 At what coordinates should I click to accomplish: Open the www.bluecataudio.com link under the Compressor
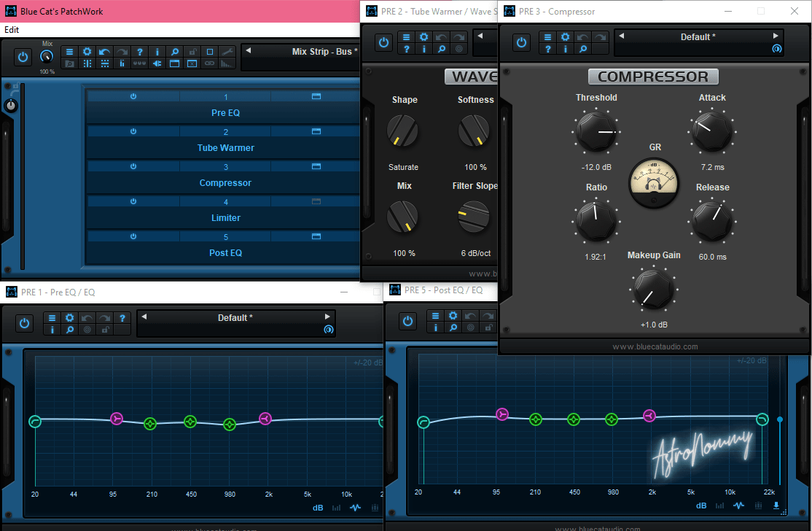pyautogui.click(x=654, y=346)
